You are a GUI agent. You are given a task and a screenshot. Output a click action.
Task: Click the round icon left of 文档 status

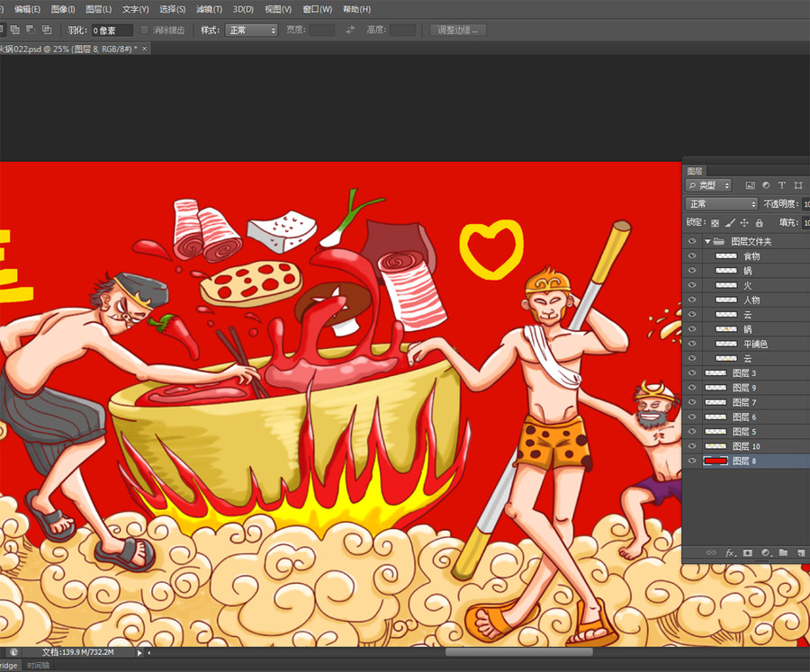[x=13, y=652]
